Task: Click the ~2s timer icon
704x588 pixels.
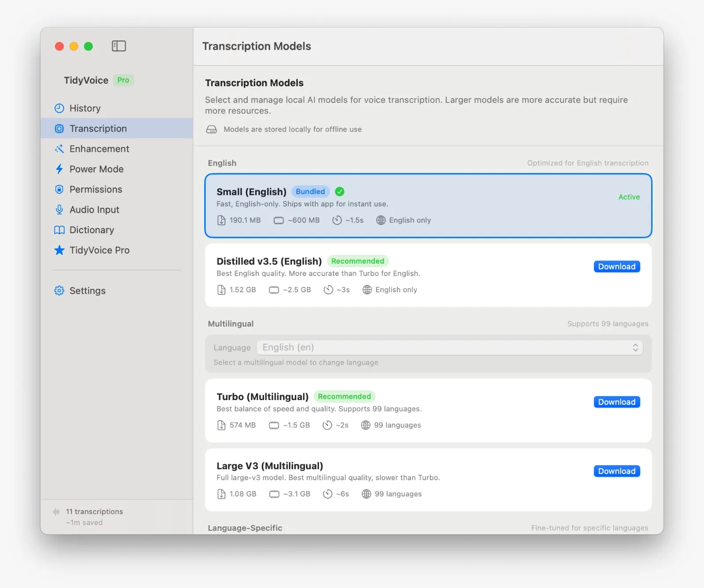Action: [x=327, y=425]
